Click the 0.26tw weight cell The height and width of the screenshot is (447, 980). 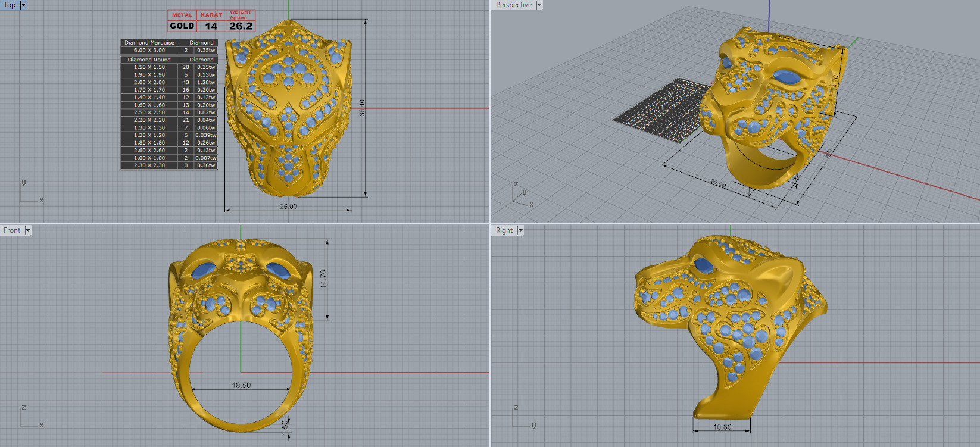coord(206,143)
